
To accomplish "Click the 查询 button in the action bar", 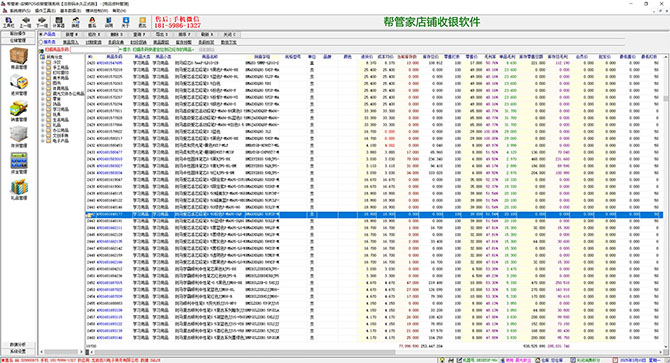I will pyautogui.click(x=139, y=34).
